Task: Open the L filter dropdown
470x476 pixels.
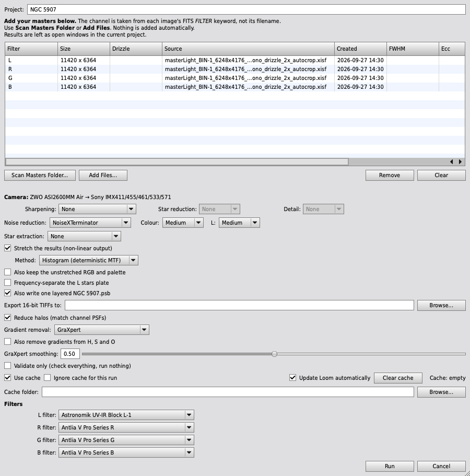Action: 126,415
